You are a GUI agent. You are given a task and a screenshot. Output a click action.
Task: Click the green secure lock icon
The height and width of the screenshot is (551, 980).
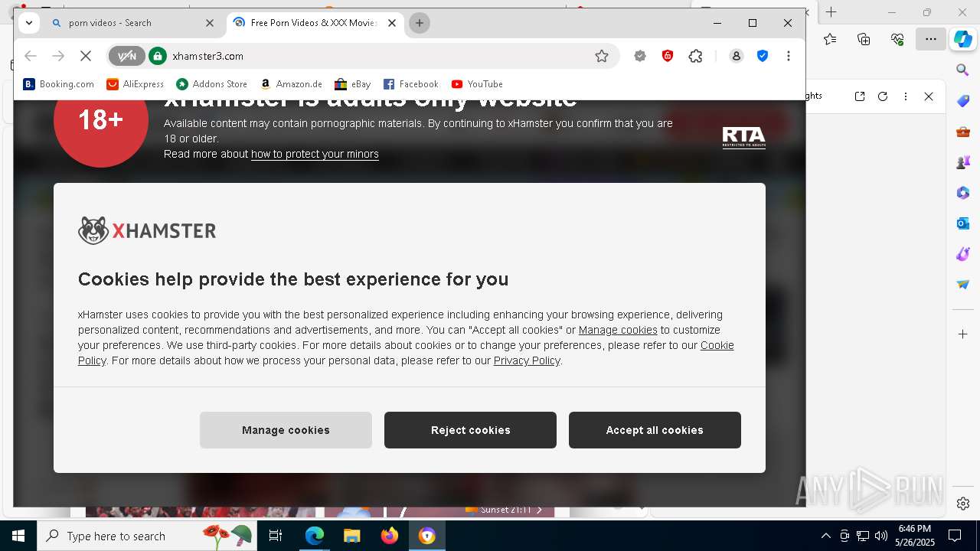[158, 56]
